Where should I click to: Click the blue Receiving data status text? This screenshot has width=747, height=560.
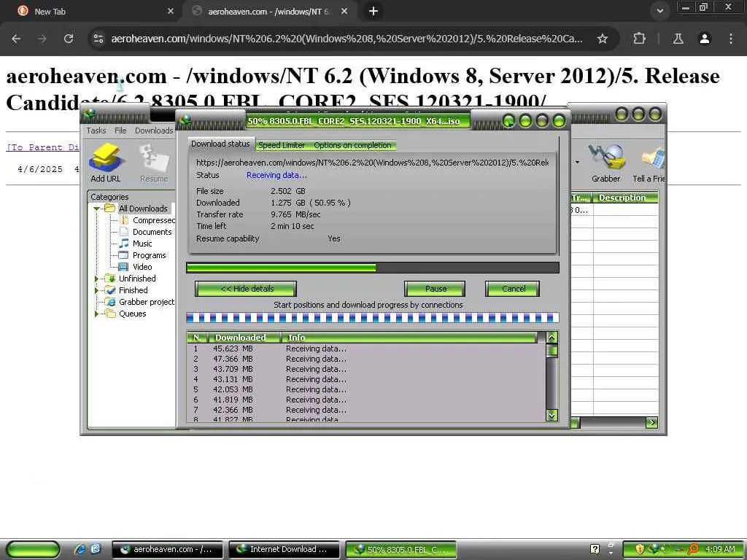point(276,175)
